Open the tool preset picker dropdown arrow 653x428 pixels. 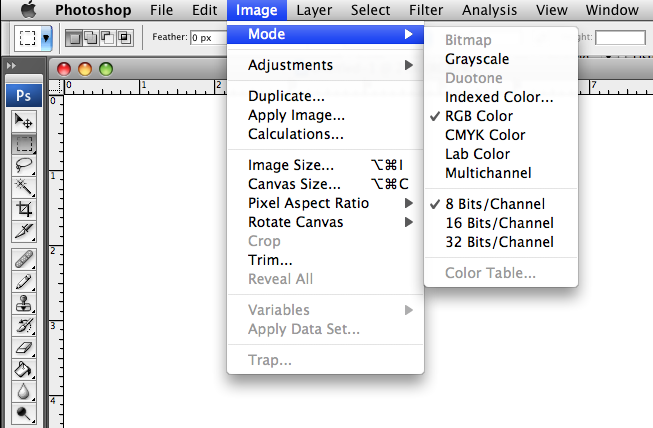46,38
